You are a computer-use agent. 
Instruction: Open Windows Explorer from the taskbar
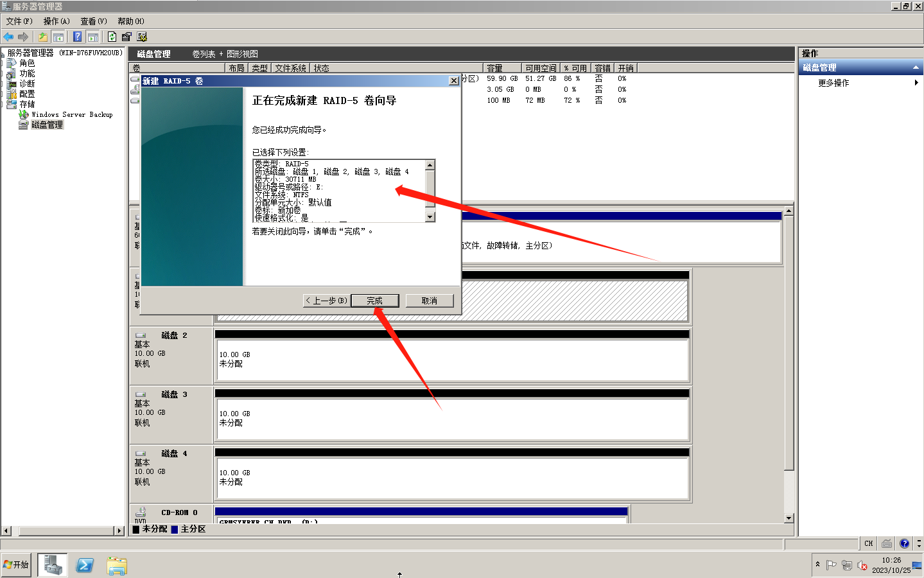pos(116,565)
